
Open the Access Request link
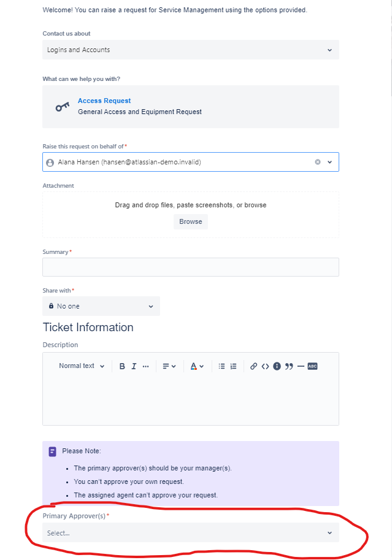click(x=104, y=101)
